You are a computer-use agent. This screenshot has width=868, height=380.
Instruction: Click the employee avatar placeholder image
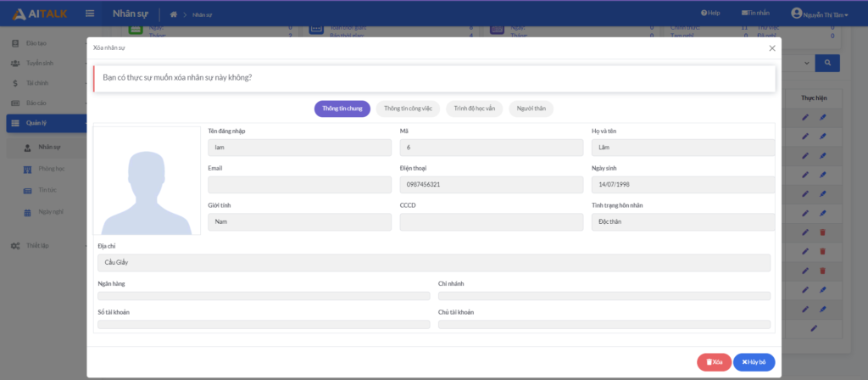click(x=147, y=182)
